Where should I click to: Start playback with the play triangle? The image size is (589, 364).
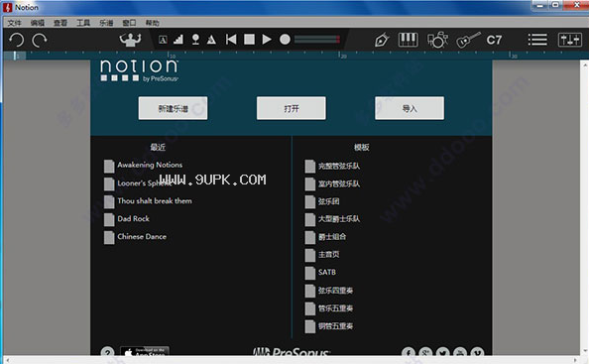coord(267,39)
